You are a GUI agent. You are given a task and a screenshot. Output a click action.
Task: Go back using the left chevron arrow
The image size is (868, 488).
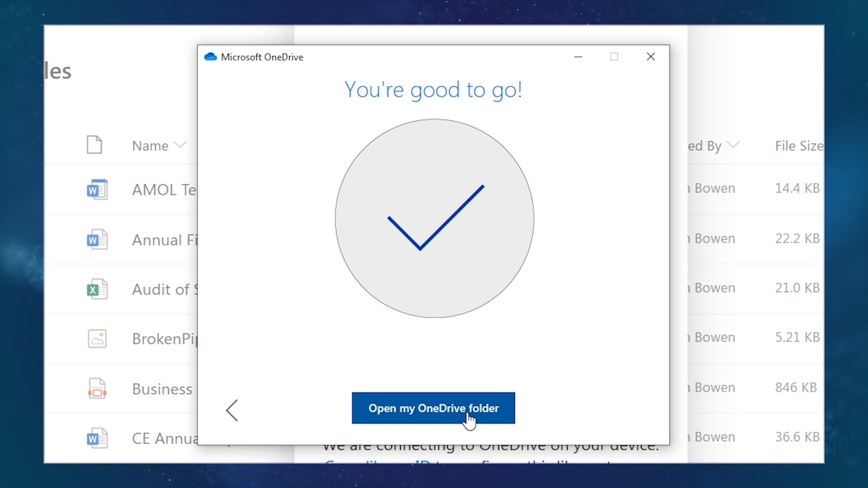232,410
